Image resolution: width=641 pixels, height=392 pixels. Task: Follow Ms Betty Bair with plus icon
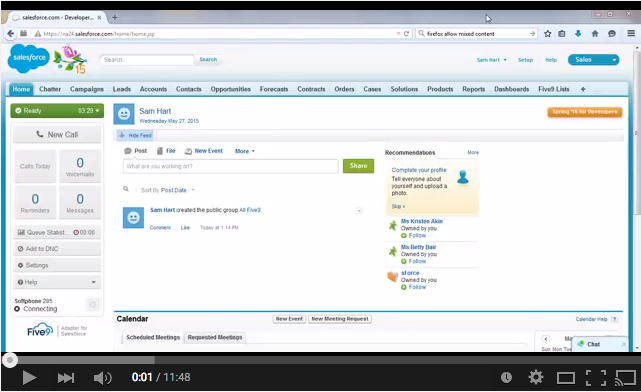[x=403, y=262]
